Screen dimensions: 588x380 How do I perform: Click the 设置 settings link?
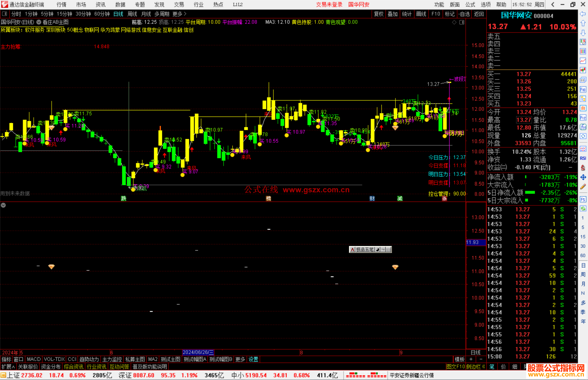click(x=253, y=359)
